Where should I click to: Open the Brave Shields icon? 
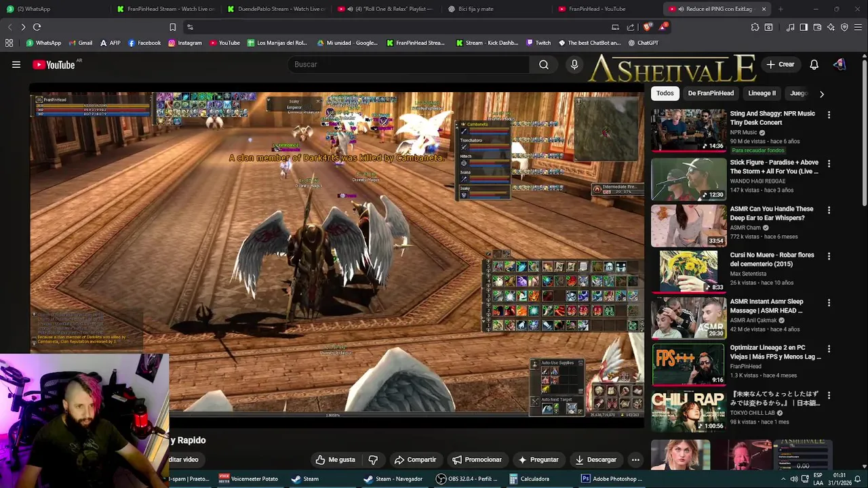coord(648,27)
